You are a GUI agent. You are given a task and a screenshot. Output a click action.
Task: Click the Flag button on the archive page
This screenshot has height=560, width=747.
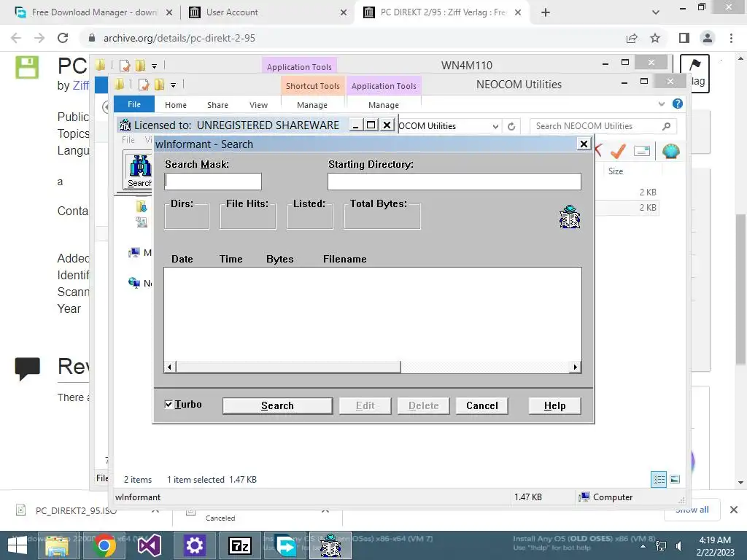695,72
